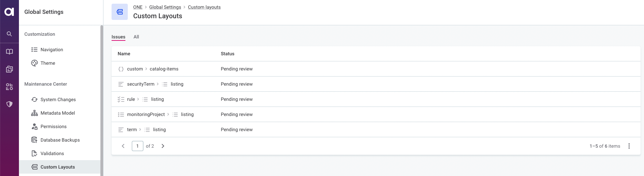This screenshot has height=176, width=644.
Task: Click the Custom Layouts header icon
Action: 120,12
